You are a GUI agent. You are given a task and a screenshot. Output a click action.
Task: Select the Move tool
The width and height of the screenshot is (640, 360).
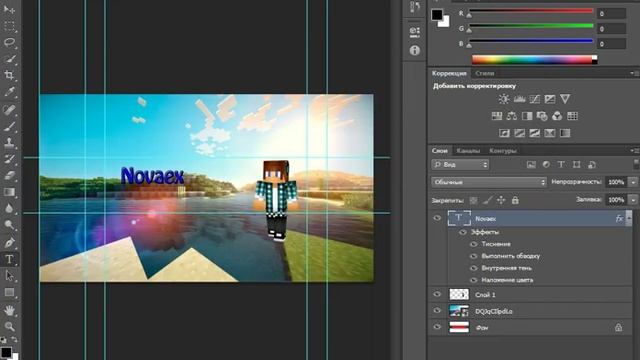pyautogui.click(x=9, y=9)
